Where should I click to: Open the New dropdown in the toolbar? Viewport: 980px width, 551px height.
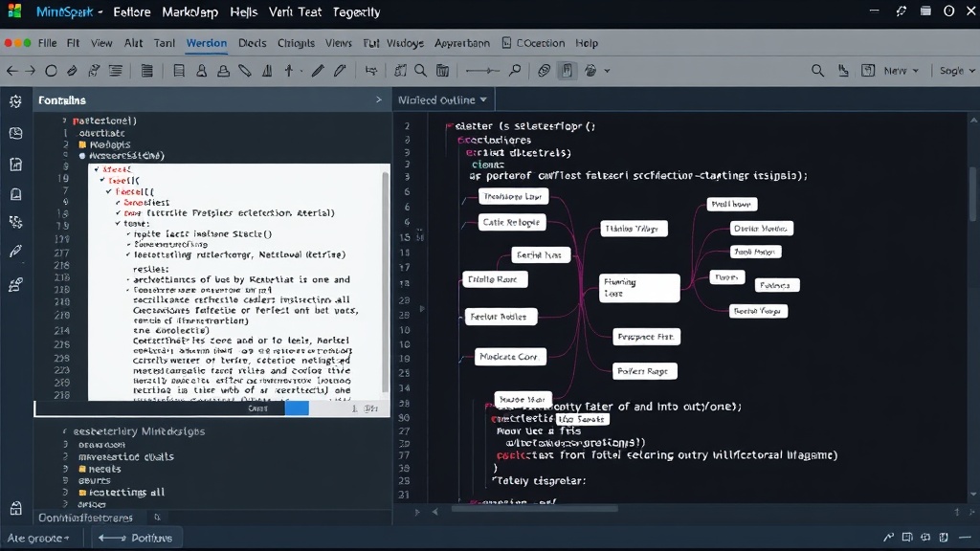901,71
